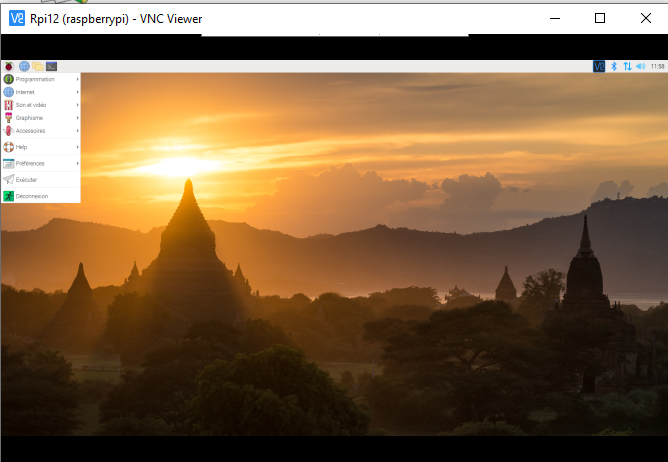Click the VNC server tray icon

(x=599, y=66)
